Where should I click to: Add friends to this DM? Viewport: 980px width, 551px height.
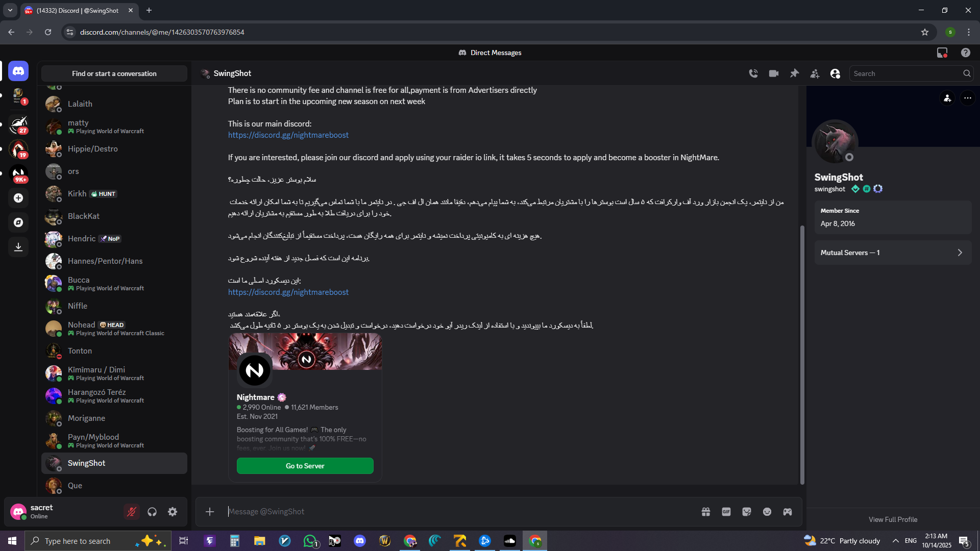815,73
